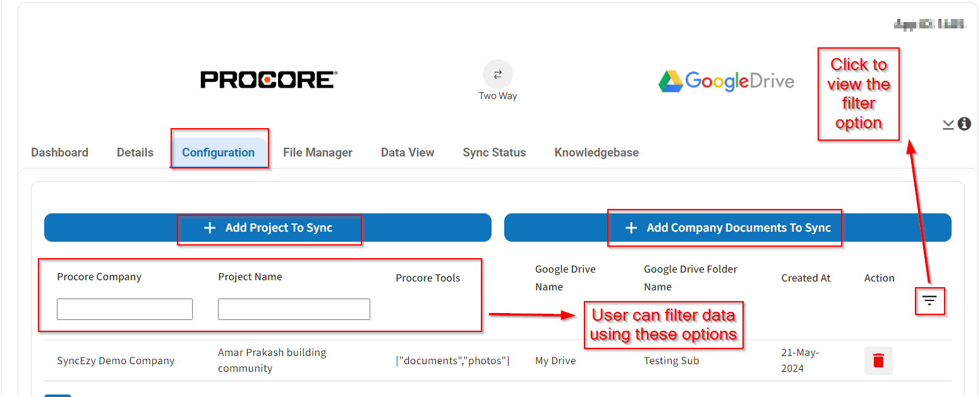Click the Add Project To Sync button

(x=268, y=227)
